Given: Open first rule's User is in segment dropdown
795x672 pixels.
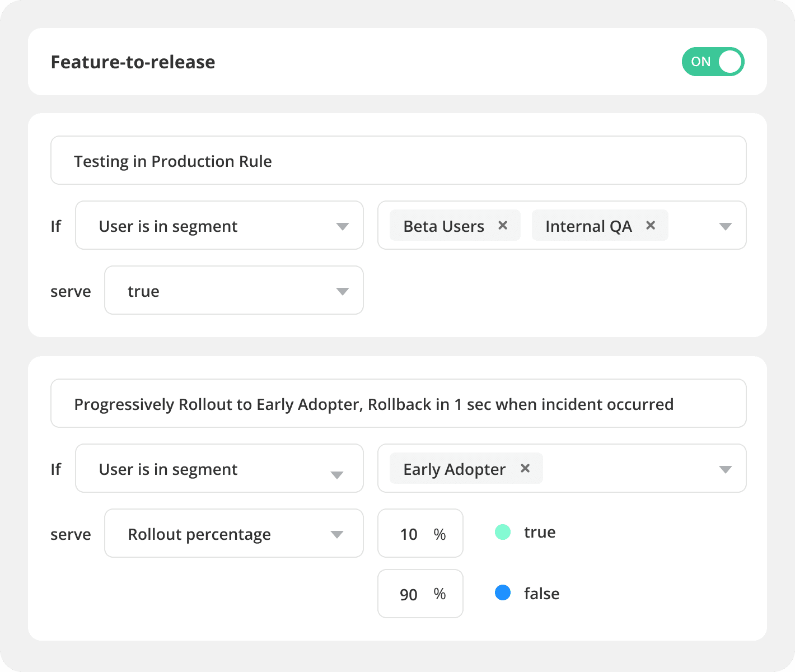Looking at the screenshot, I should coord(219,226).
